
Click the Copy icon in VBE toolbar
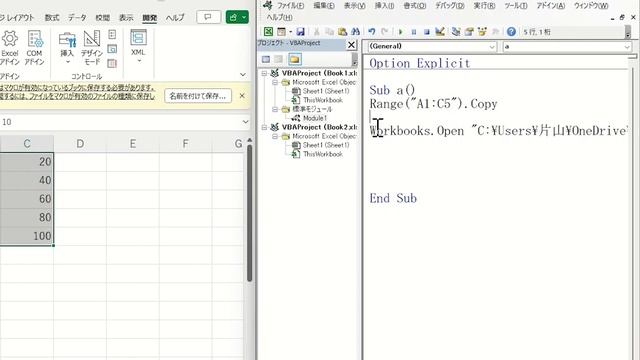click(x=329, y=31)
